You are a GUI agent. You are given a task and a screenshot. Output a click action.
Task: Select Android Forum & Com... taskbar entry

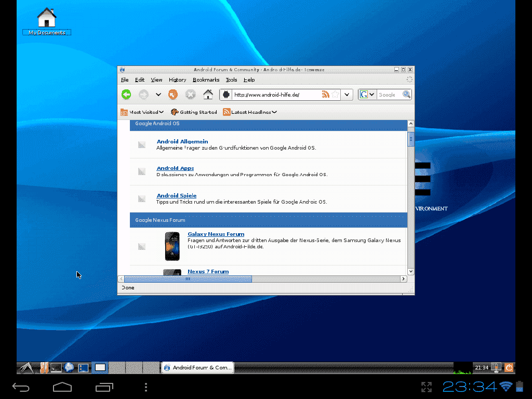(x=198, y=367)
